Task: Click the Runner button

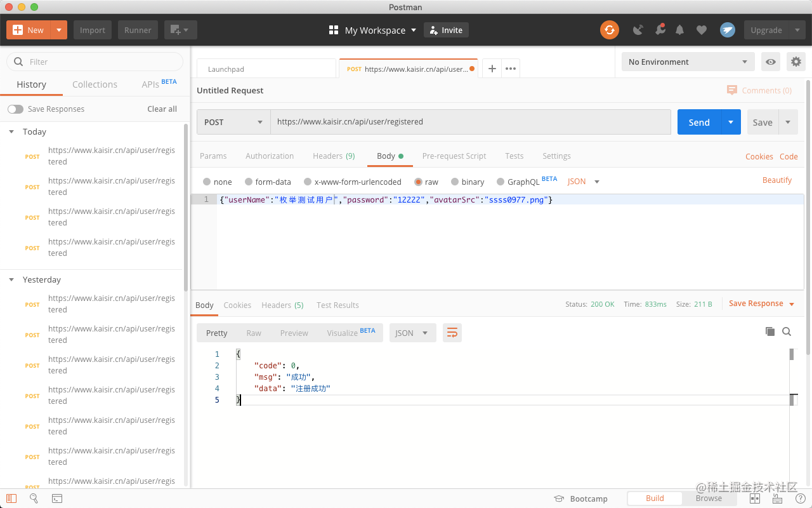Action: pyautogui.click(x=138, y=30)
